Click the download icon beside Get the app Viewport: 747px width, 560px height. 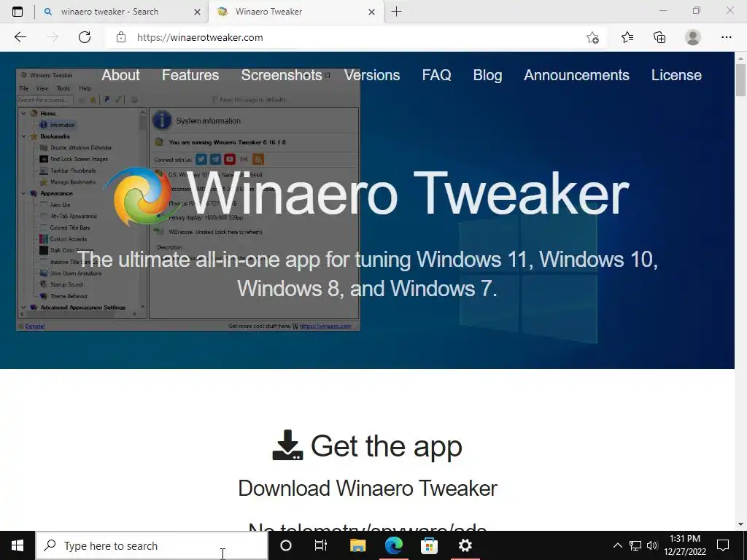[x=287, y=446]
